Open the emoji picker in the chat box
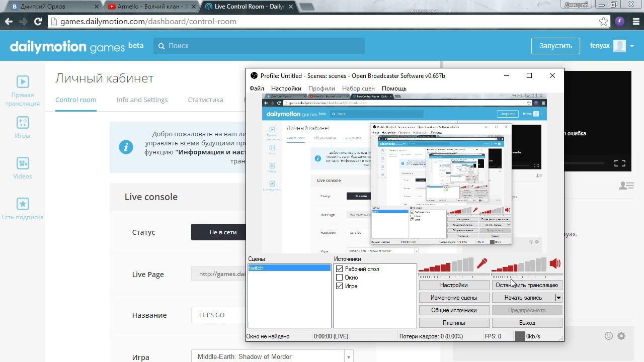This screenshot has height=362, width=644. coord(609,336)
